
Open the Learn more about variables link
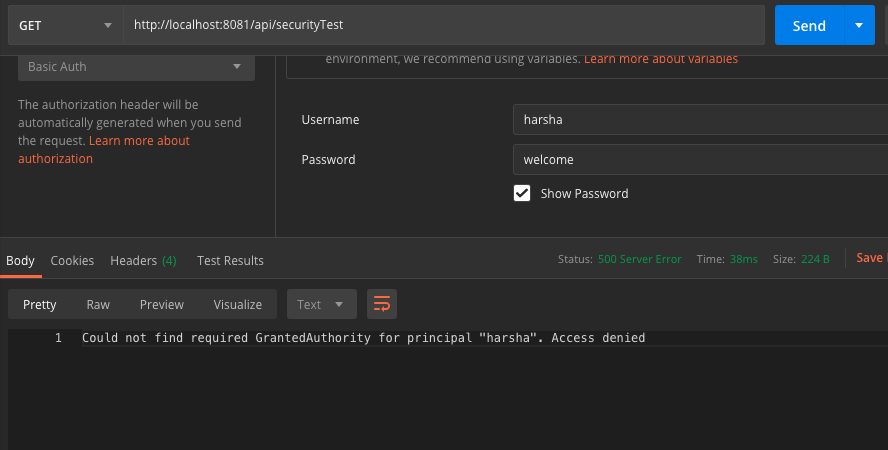point(661,59)
